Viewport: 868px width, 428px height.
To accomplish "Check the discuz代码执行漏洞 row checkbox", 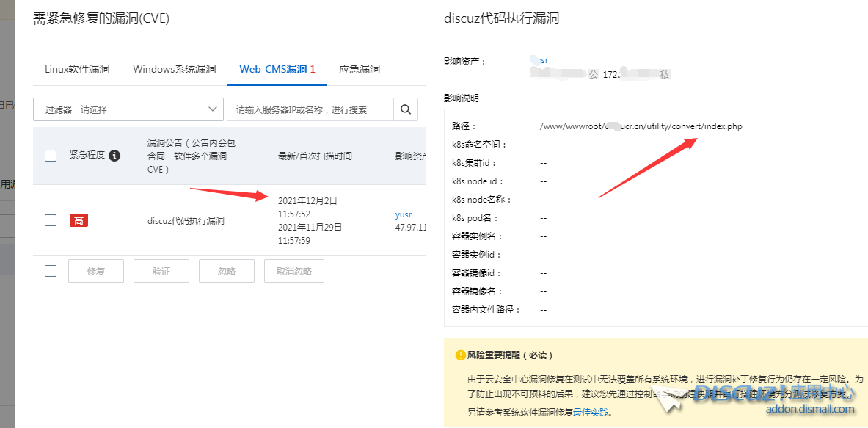I will click(x=51, y=220).
